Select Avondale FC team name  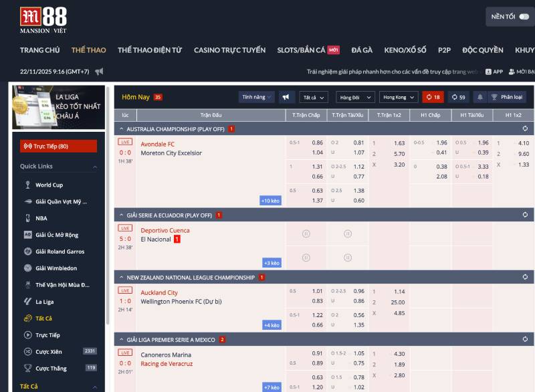point(157,144)
